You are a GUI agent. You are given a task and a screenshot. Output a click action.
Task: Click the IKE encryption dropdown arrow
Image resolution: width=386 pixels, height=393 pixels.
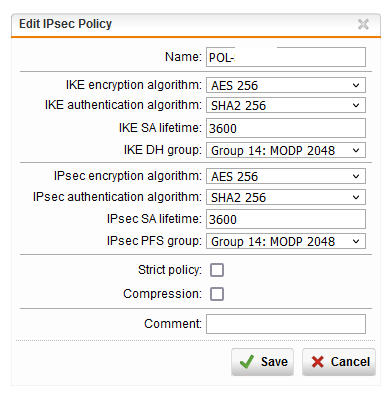tap(356, 85)
